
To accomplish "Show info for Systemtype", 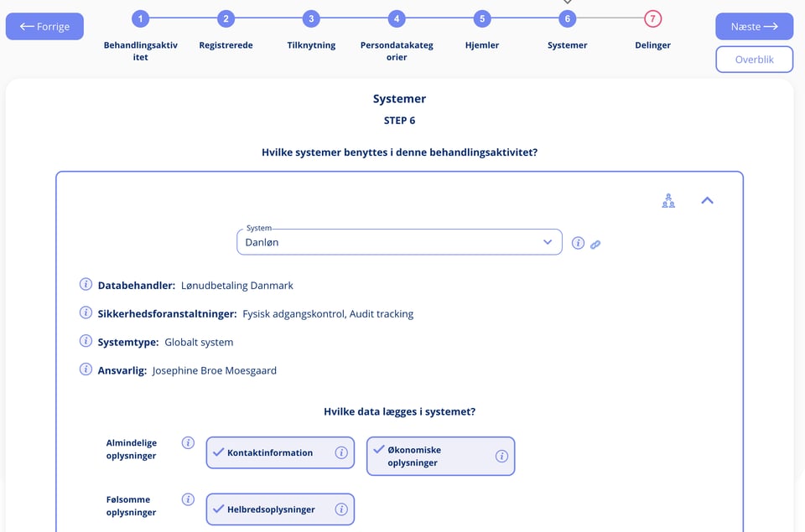I will (x=86, y=341).
